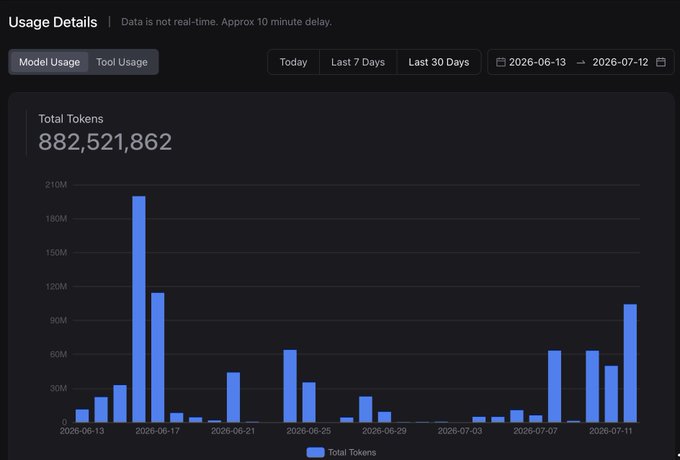Image resolution: width=680 pixels, height=460 pixels.
Task: Click the Total Tokens legend label
Action: point(352,453)
